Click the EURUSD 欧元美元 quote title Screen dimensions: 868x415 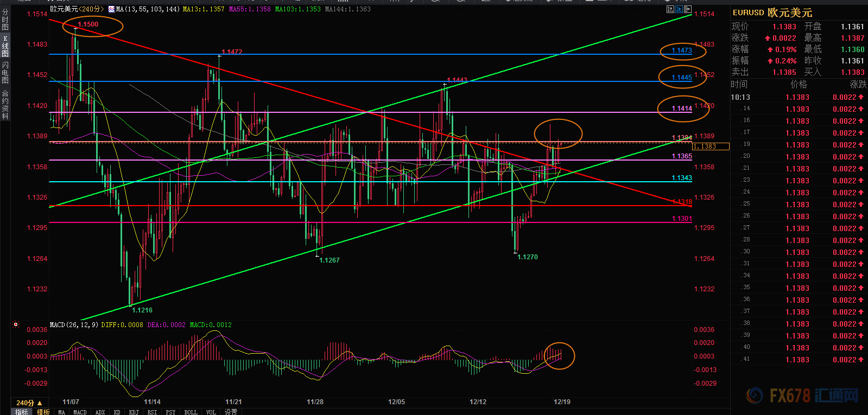click(x=772, y=12)
